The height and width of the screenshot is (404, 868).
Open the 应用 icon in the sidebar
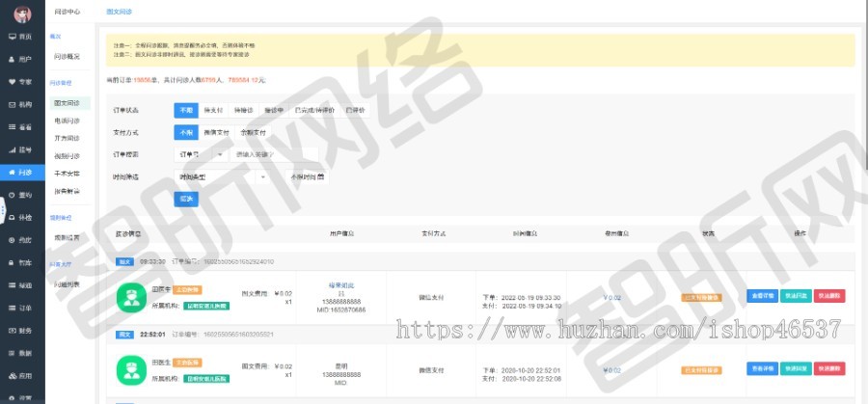pos(12,376)
